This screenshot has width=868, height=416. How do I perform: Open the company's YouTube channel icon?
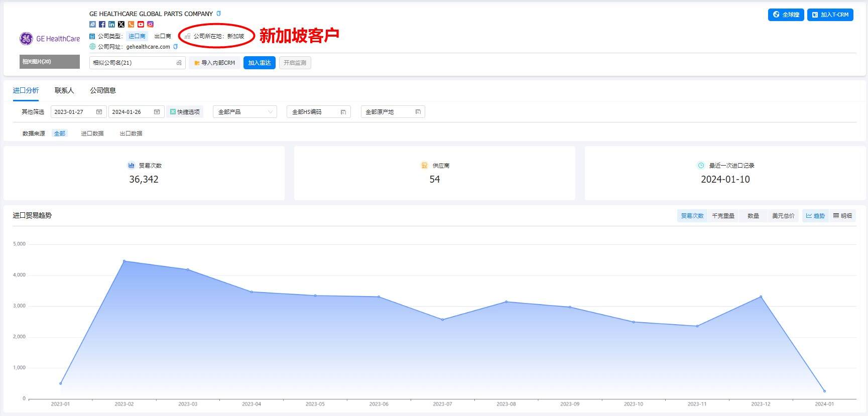(x=141, y=24)
